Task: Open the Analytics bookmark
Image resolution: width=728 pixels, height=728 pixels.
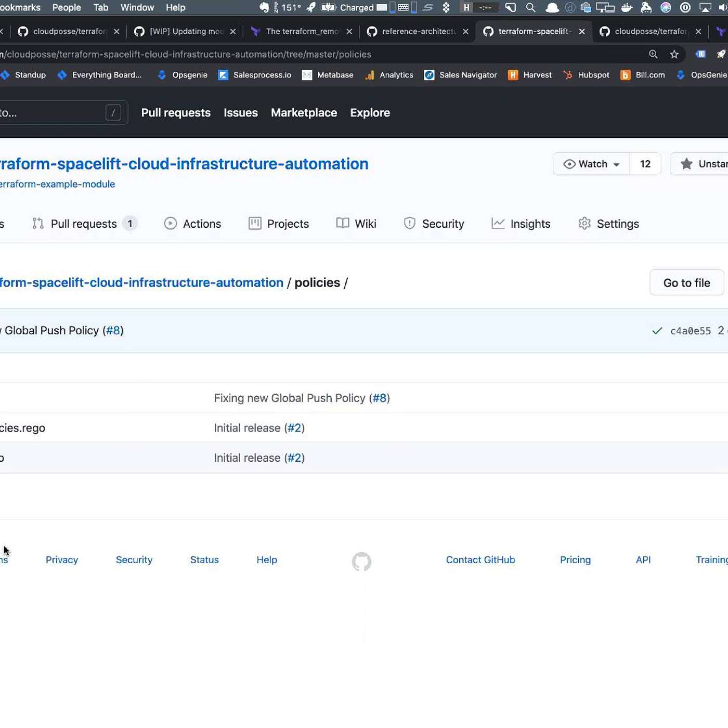Action: pos(389,75)
